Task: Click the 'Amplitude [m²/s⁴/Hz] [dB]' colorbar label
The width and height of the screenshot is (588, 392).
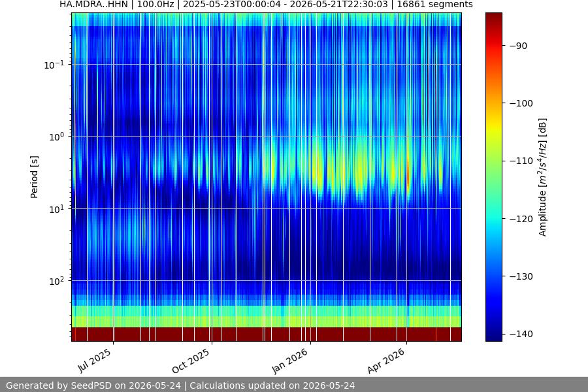Action: click(x=543, y=177)
